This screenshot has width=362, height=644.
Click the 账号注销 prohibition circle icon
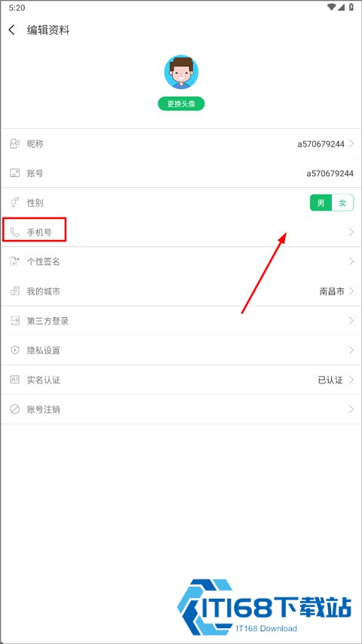coord(15,409)
